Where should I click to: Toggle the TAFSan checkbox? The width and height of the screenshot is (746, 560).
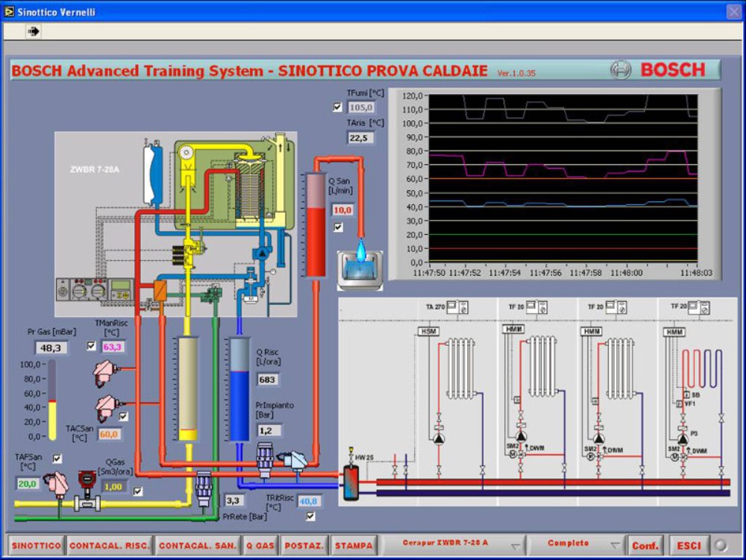(x=57, y=459)
